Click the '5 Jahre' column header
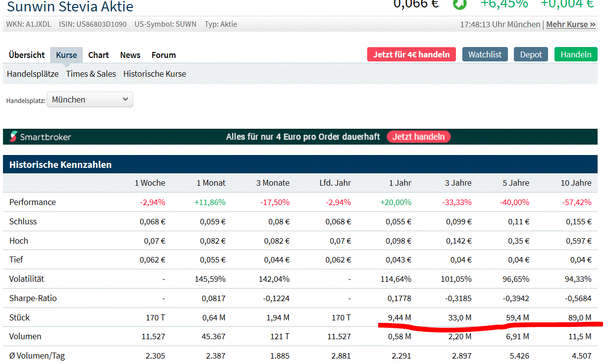The height and width of the screenshot is (364, 608). coord(516,183)
